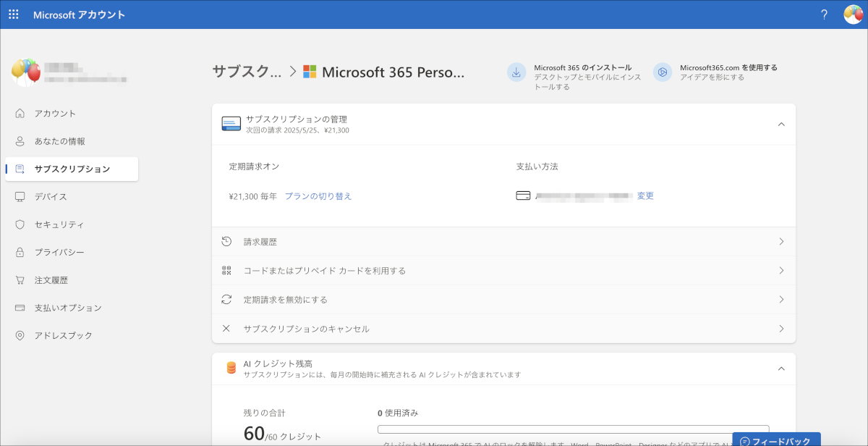Select the Microsoft365.com を使用する lightbulb icon
Viewport: 868px width, 446px height.
click(662, 72)
